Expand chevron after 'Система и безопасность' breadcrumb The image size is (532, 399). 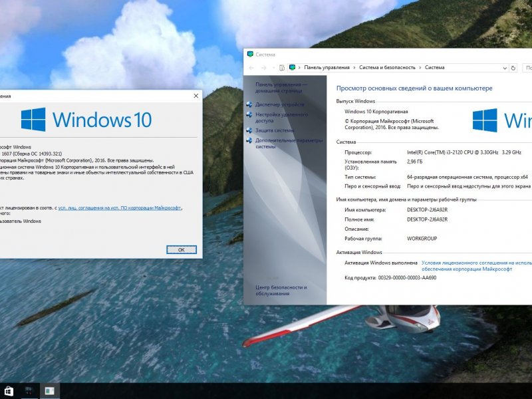(x=420, y=68)
